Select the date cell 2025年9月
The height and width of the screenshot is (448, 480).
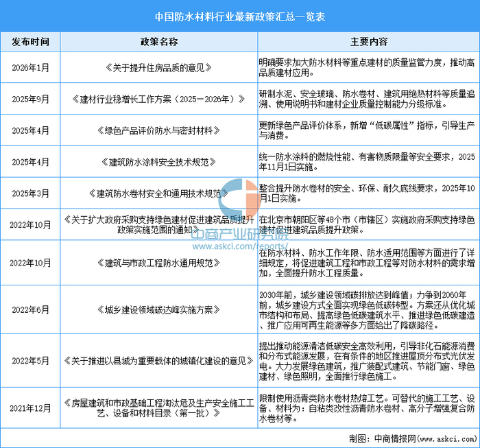[x=30, y=99]
